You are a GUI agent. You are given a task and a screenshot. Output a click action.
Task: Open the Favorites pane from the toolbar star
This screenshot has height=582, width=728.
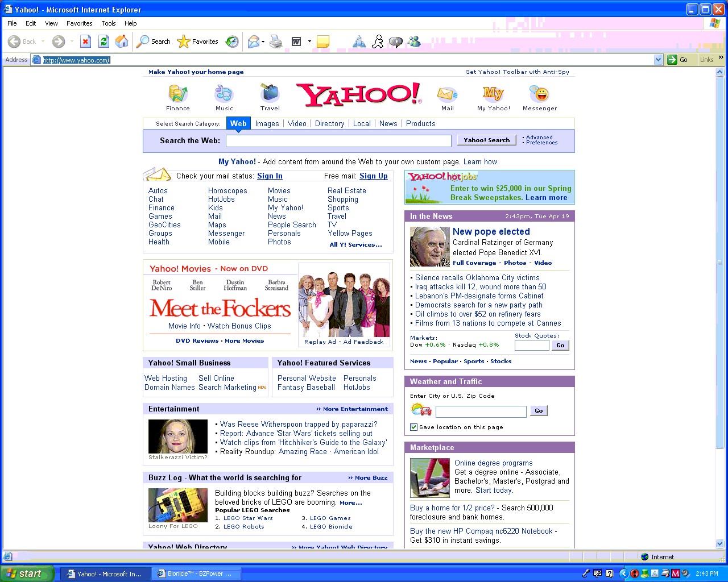click(198, 41)
